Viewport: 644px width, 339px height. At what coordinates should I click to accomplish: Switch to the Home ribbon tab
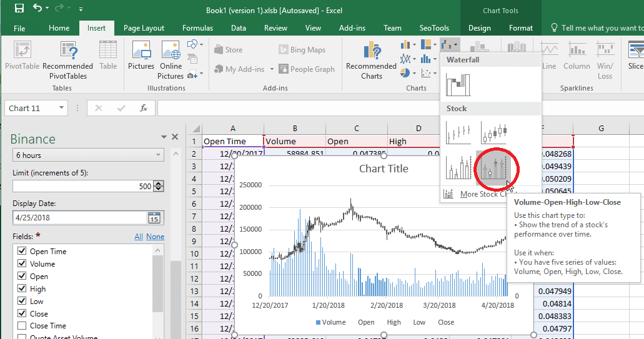point(59,28)
